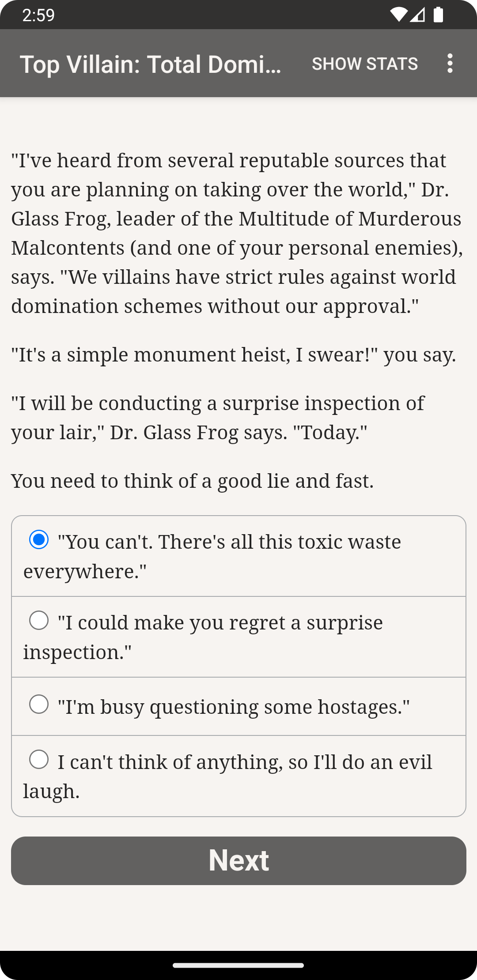Tap the "Top Villain: Total Domi…" title
Viewport: 477px width, 980px height.
151,64
